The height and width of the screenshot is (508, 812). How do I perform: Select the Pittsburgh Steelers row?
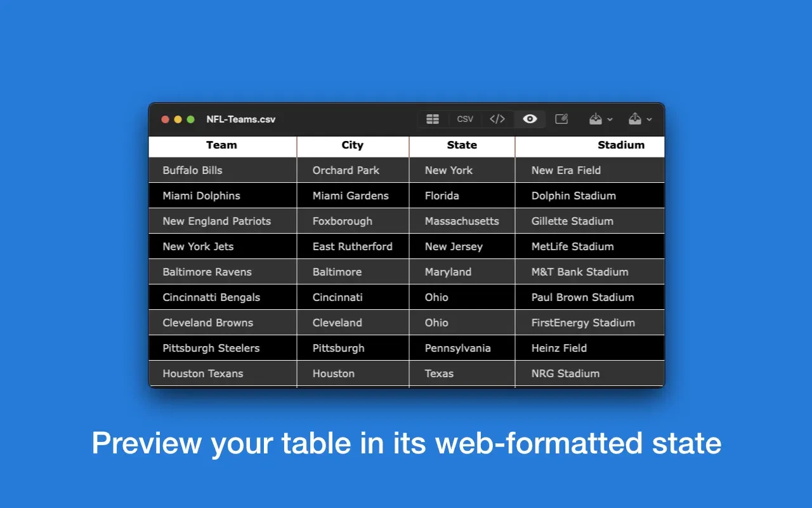click(211, 348)
